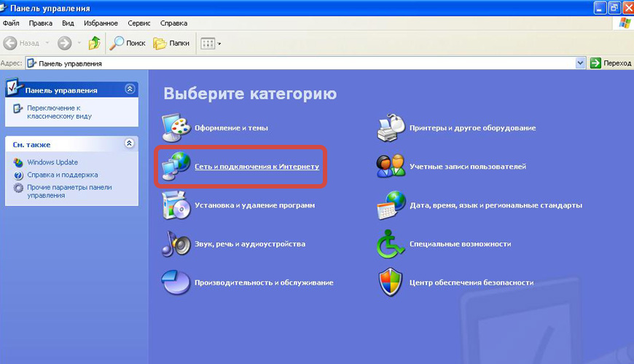Open Специальные возможности link
Screen dimensions: 634x364
(x=460, y=244)
